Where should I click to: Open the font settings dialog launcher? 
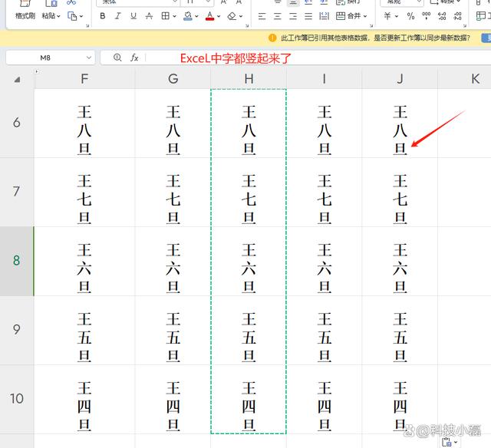[x=247, y=25]
